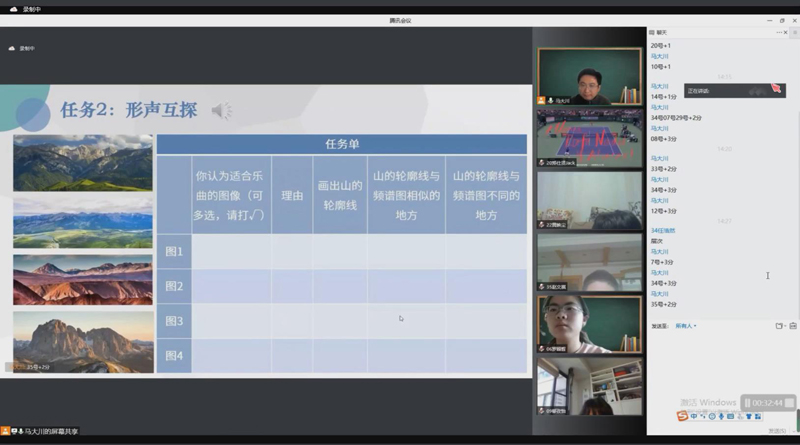Toggle Chinese/English mode on the IME bar
This screenshot has height=445, width=800.
694,416
